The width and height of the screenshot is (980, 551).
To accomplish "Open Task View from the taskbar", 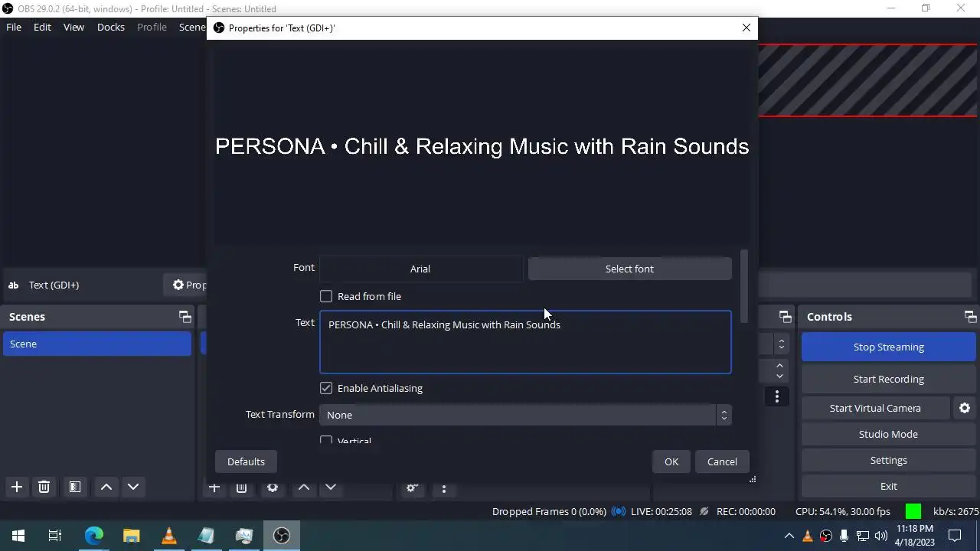I will [x=55, y=536].
